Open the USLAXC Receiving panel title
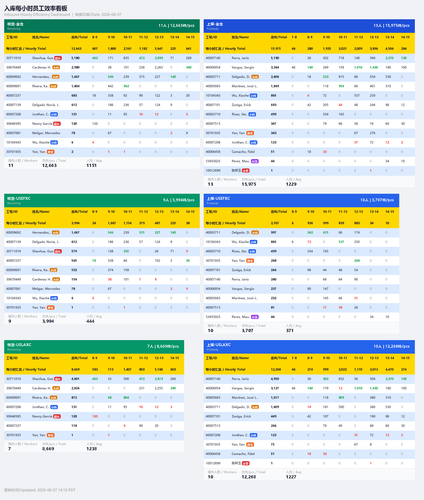 point(19,345)
